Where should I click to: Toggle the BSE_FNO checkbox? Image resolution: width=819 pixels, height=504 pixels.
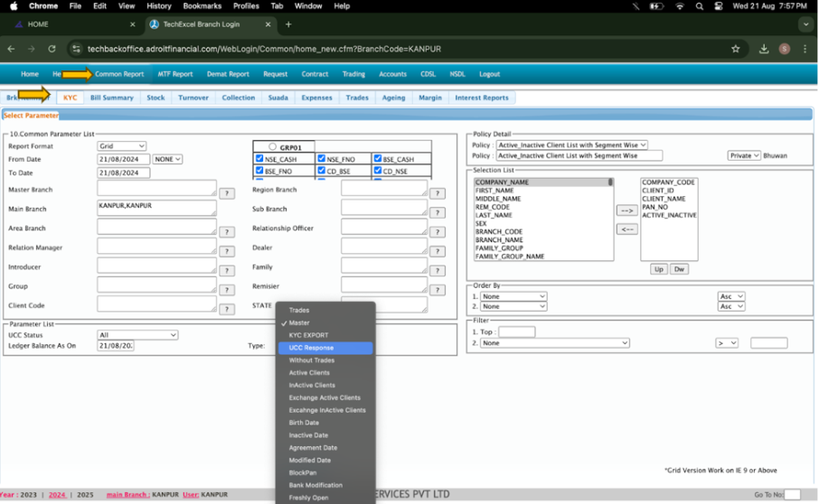[259, 170]
